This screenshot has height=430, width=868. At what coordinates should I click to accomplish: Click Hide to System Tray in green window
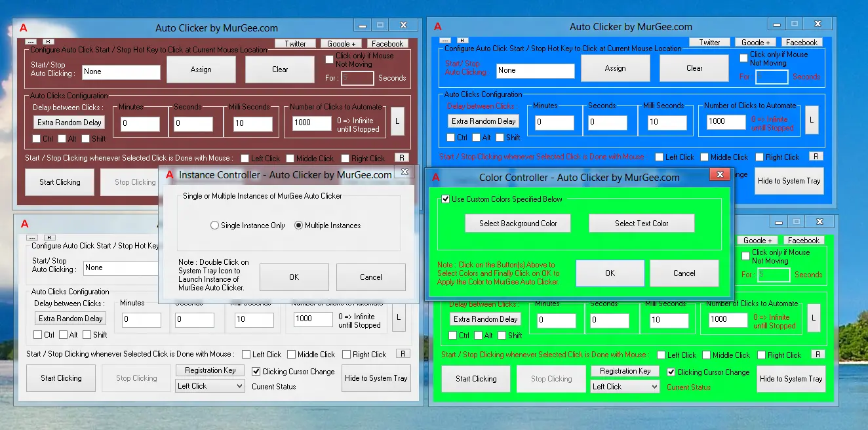point(791,379)
